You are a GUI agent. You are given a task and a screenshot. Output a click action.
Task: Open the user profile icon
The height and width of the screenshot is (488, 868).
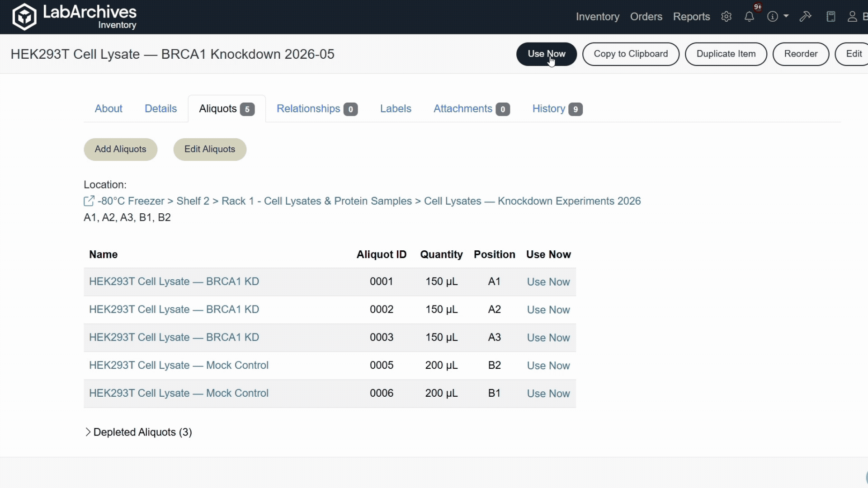[x=852, y=17]
